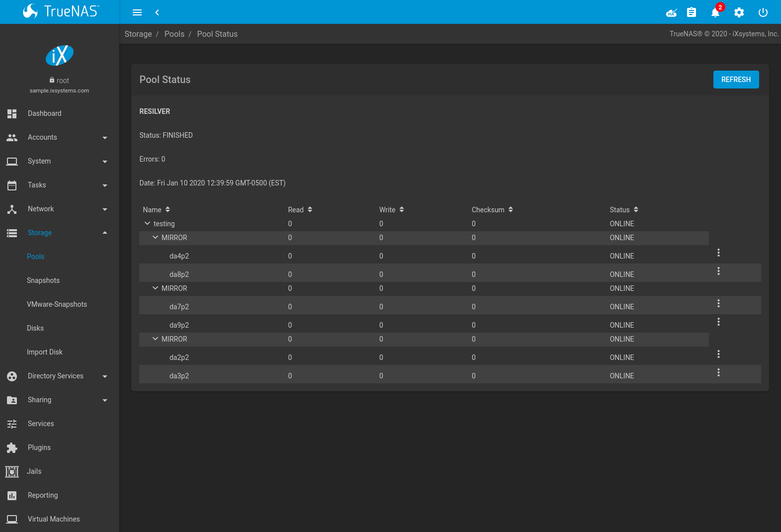This screenshot has width=781, height=532.
Task: Open Snapshots under Storage
Action: pyautogui.click(x=43, y=280)
